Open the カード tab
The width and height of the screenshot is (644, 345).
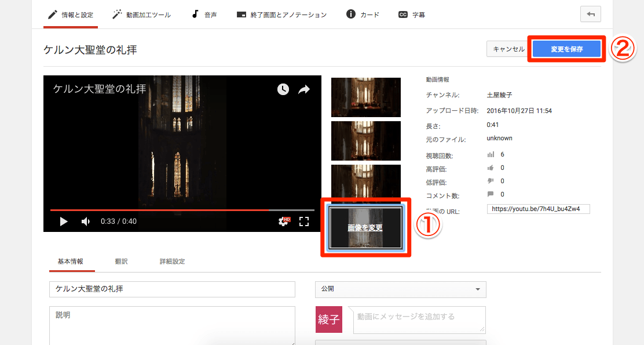[x=363, y=15]
